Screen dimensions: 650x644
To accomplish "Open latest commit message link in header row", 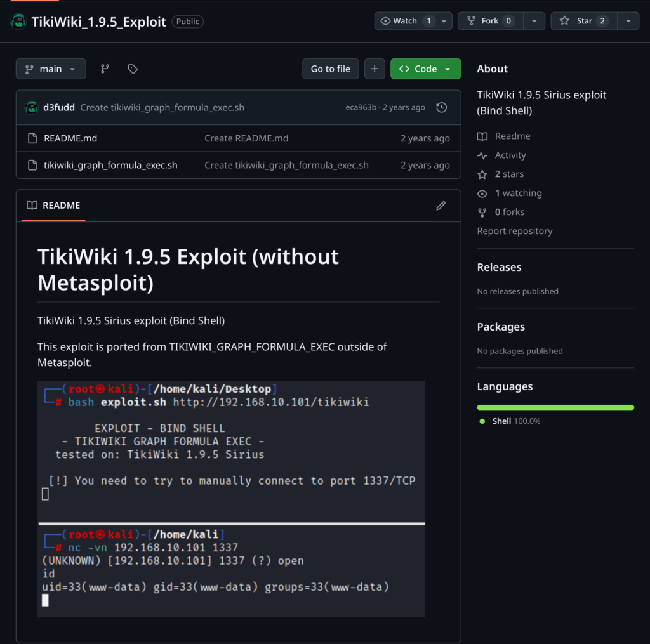I will tap(162, 108).
